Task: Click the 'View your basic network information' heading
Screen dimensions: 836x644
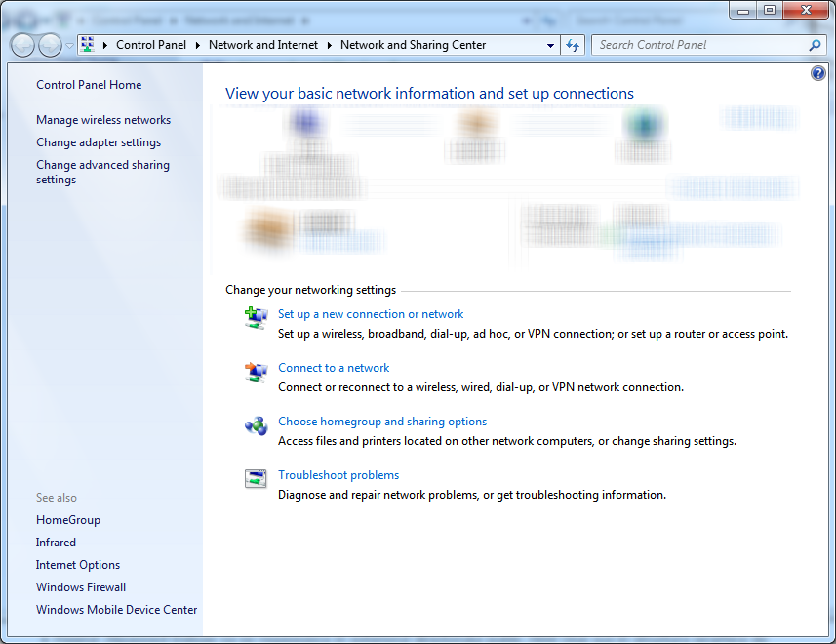Action: [429, 94]
